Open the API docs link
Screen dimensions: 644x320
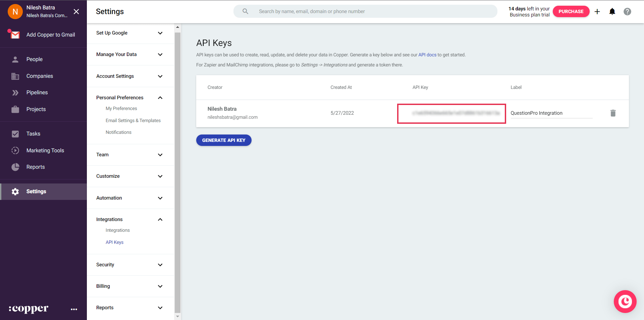[x=427, y=55]
